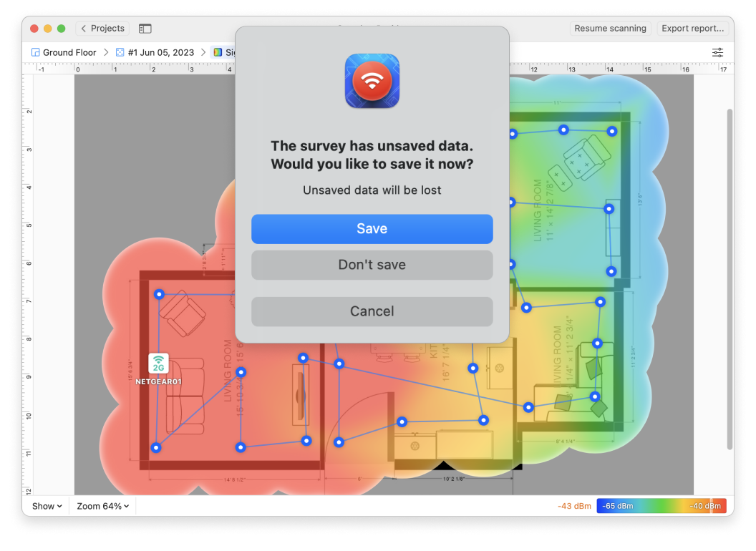Open the visualization settings sliders icon

pos(717,52)
